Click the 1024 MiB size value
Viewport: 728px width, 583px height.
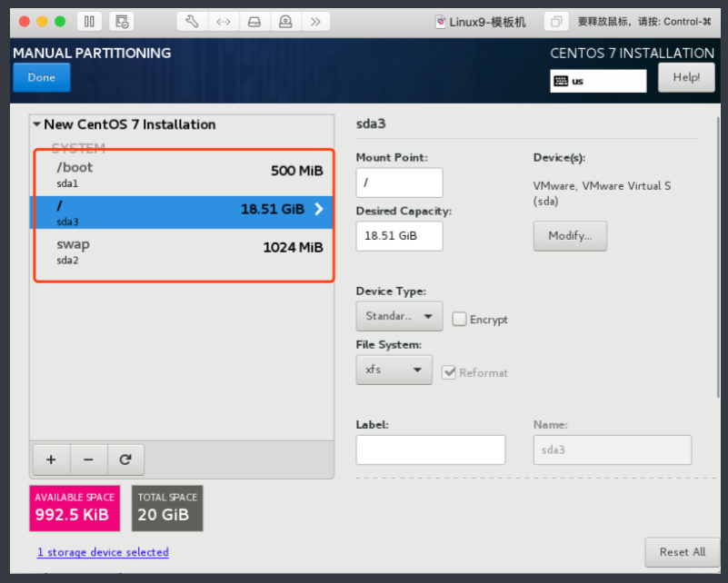pos(293,248)
